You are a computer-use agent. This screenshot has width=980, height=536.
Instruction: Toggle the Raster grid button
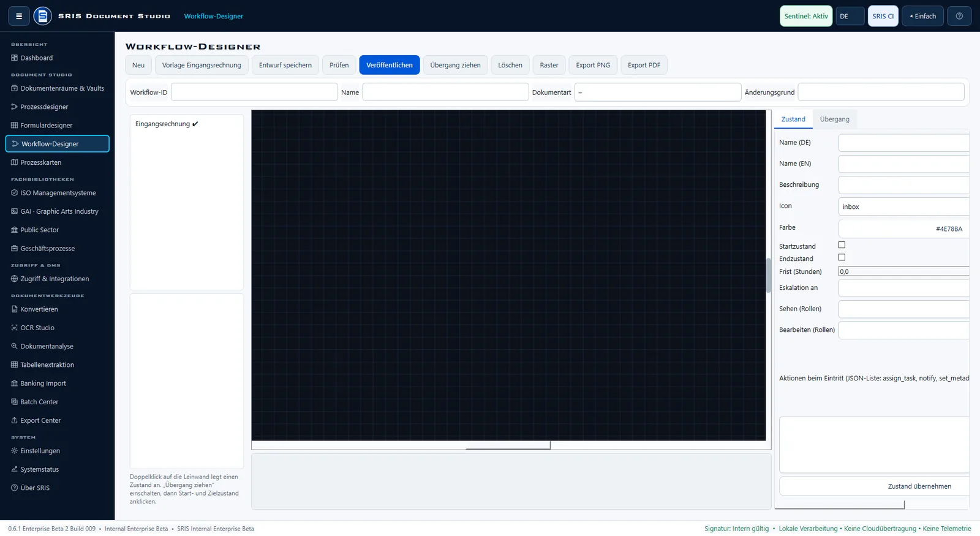point(549,65)
